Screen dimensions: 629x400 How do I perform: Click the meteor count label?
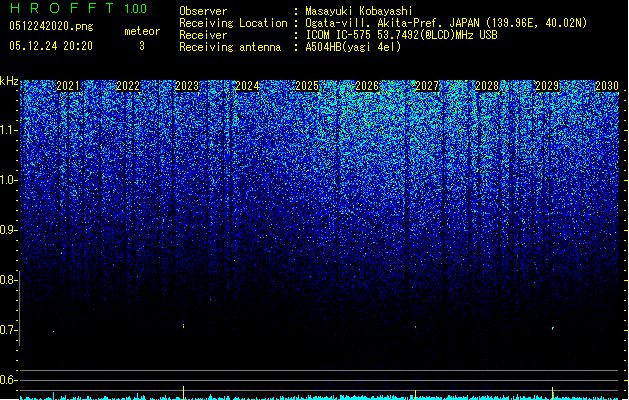[x=142, y=31]
